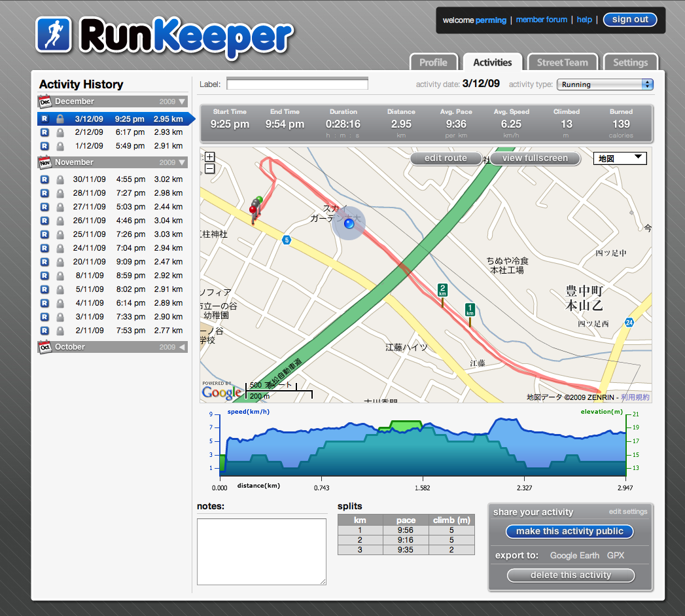The height and width of the screenshot is (616, 685).
Task: Open the Street Team tab
Action: point(562,62)
